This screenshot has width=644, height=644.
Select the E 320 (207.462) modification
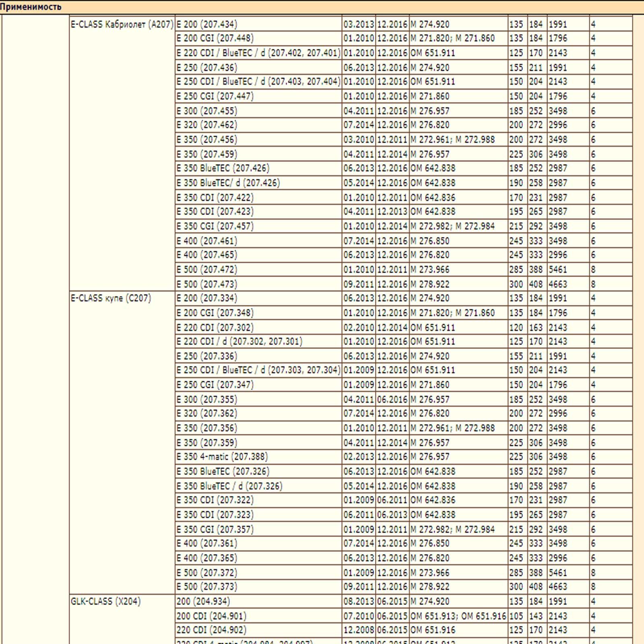click(207, 125)
